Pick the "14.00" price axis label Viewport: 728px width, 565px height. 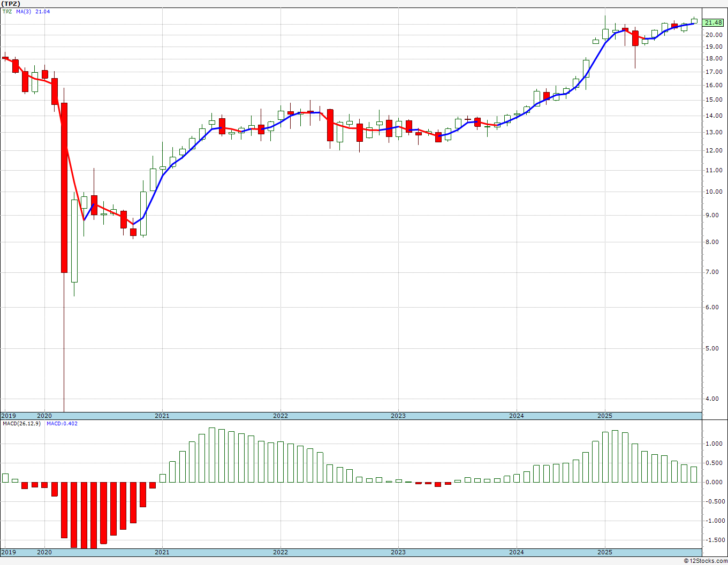714,116
